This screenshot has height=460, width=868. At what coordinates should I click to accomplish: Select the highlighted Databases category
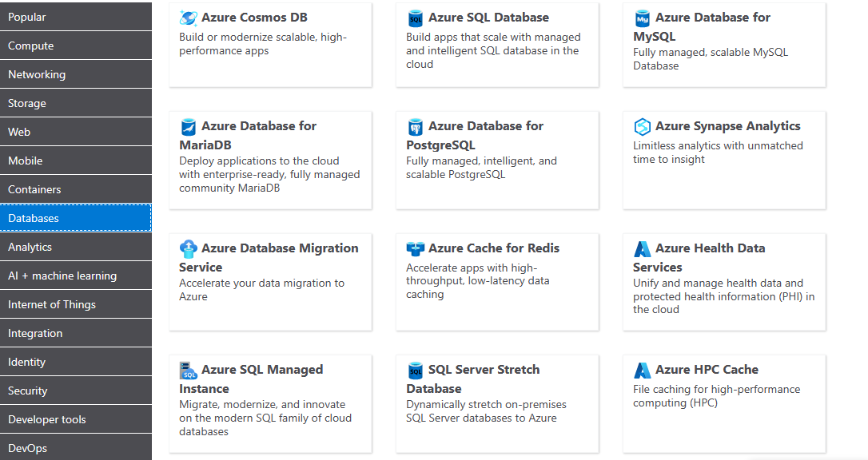(x=76, y=218)
